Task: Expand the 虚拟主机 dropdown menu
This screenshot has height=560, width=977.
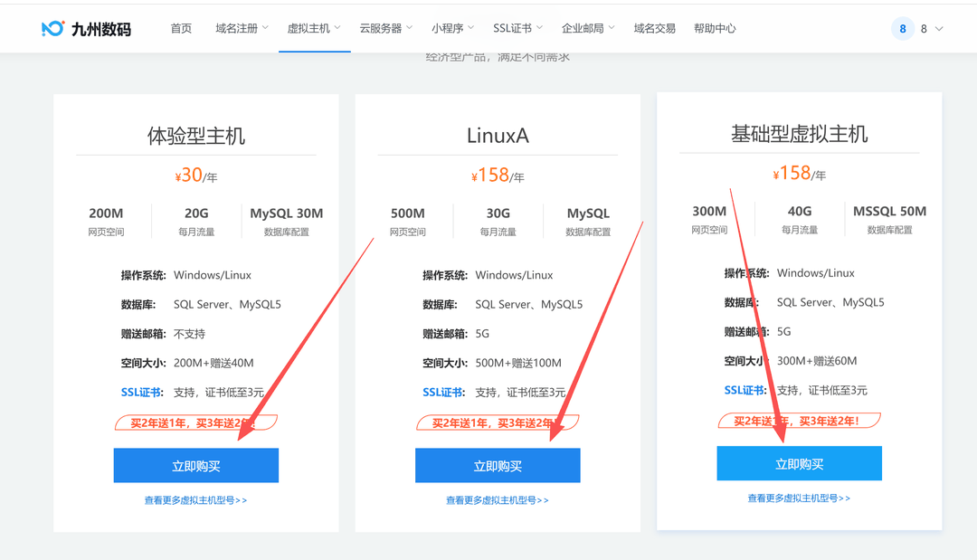Action: pos(314,29)
